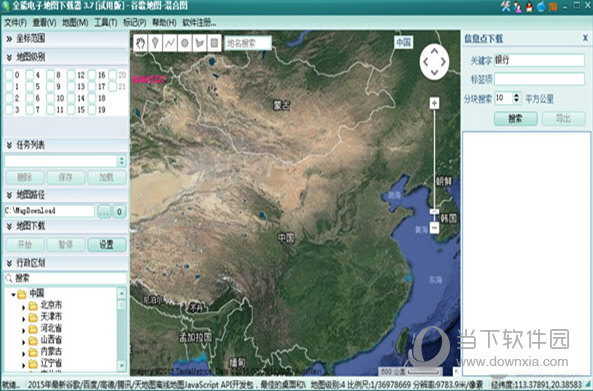Collapse the 地图级别 section
Image resolution: width=593 pixels, height=391 pixels.
[x=9, y=57]
